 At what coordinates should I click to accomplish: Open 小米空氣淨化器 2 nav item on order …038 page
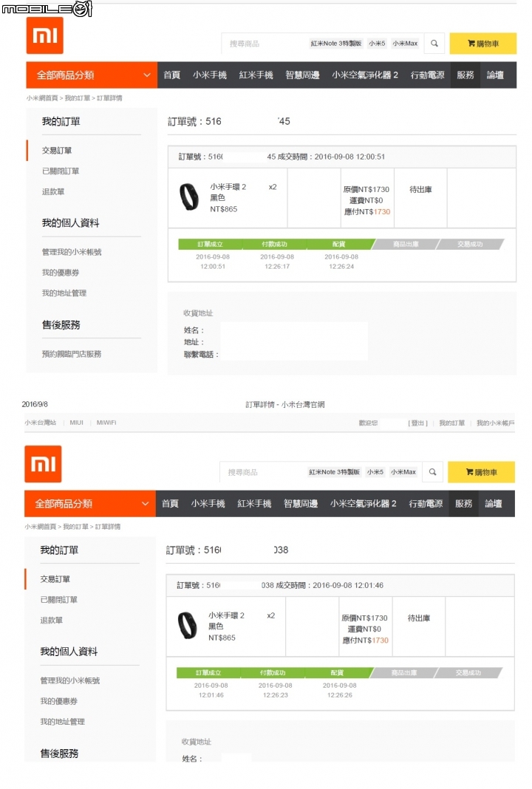coord(364,504)
